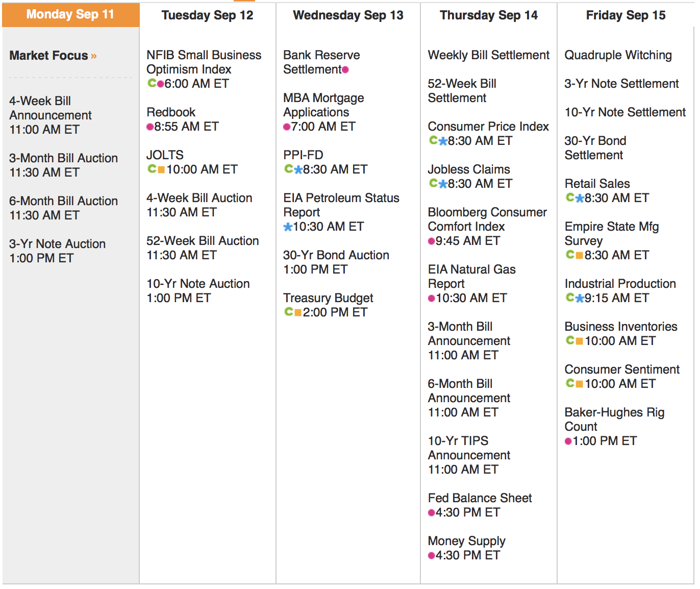Image resolution: width=700 pixels, height=589 pixels.
Task: Expand Market Focus via the orange chevrons
Action: (94, 56)
